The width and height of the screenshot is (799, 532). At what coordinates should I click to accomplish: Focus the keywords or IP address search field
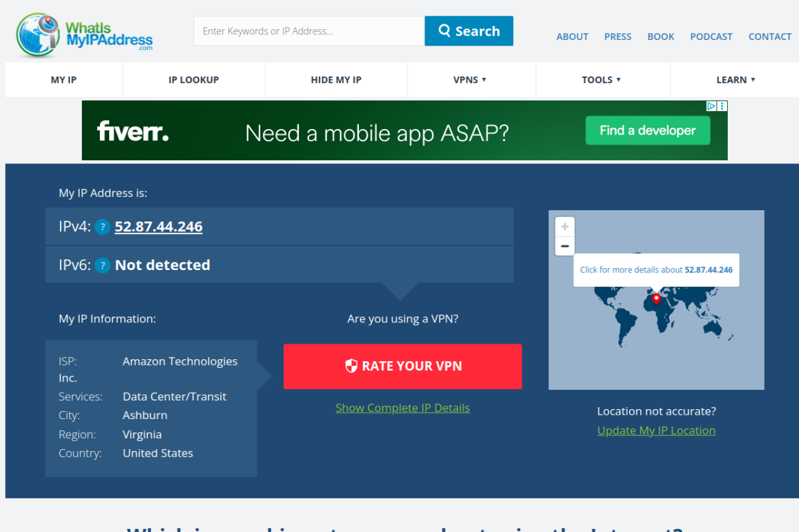(x=309, y=31)
